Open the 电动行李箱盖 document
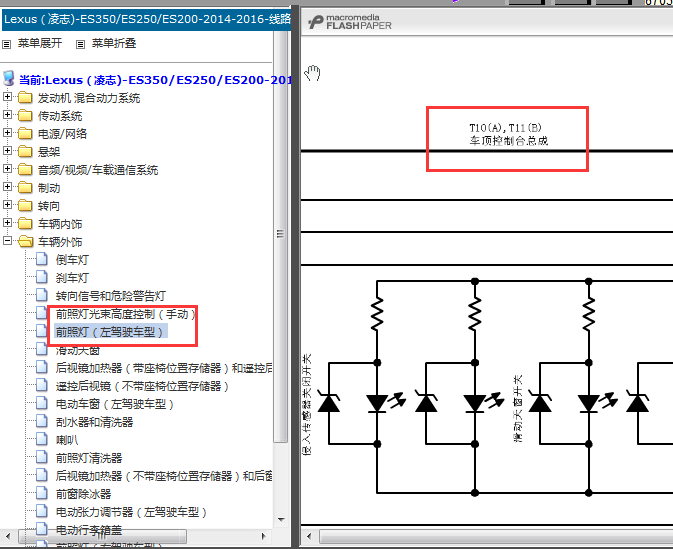Image resolution: width=673 pixels, height=549 pixels. (x=89, y=531)
